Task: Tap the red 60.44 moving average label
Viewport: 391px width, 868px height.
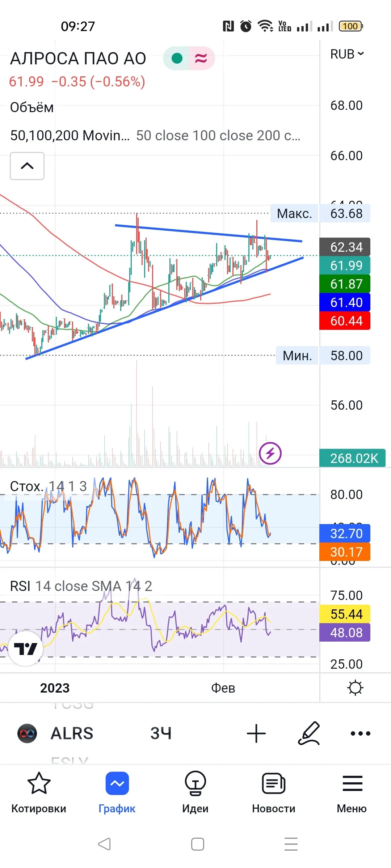Action: point(345,321)
